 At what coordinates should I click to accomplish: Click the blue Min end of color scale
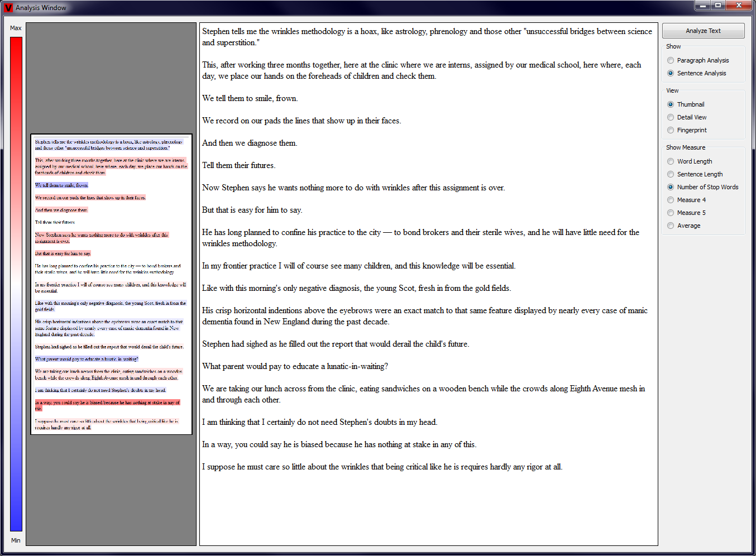(16, 525)
